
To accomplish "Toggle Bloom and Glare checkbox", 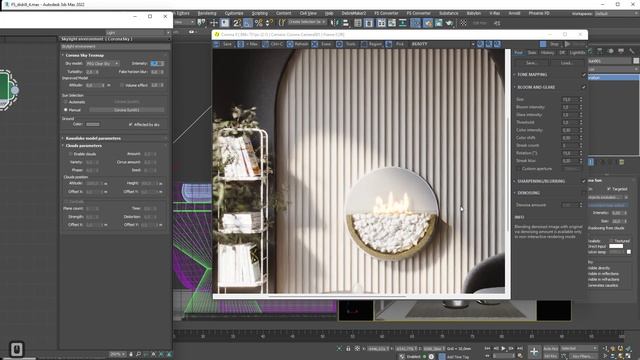I will click(583, 87).
